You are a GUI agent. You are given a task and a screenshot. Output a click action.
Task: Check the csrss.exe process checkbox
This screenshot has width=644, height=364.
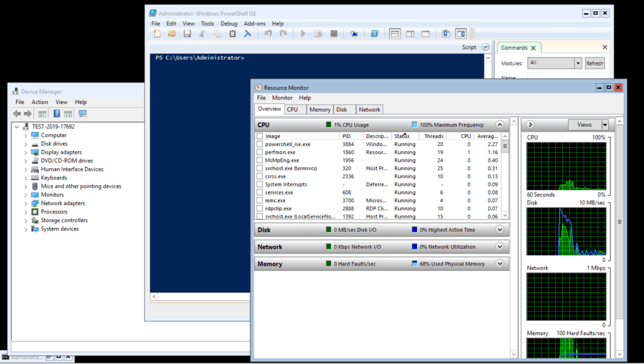(x=260, y=176)
